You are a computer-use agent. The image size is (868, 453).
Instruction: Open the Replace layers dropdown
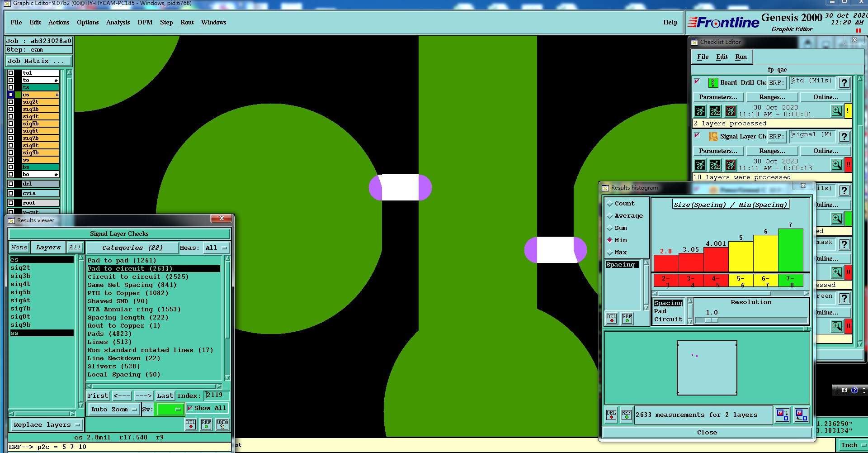tap(46, 425)
